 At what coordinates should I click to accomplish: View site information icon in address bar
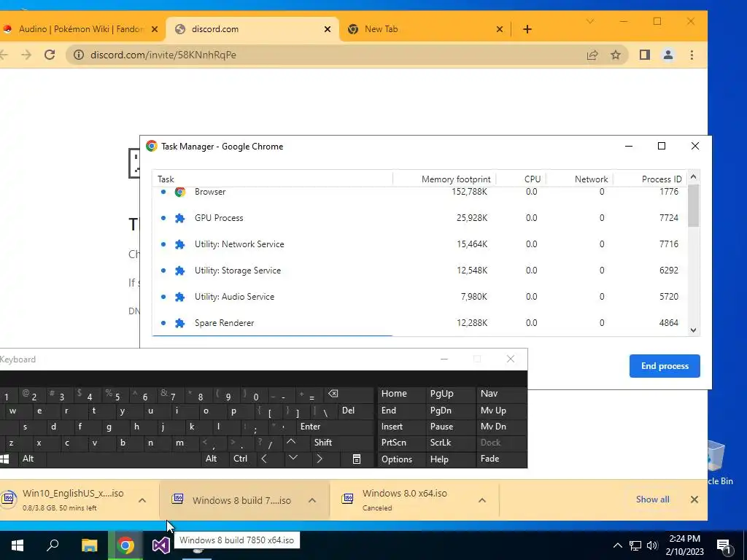point(79,55)
